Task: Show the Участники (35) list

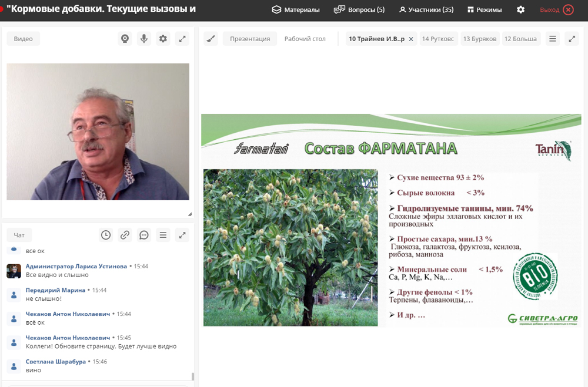Action: pos(426,10)
